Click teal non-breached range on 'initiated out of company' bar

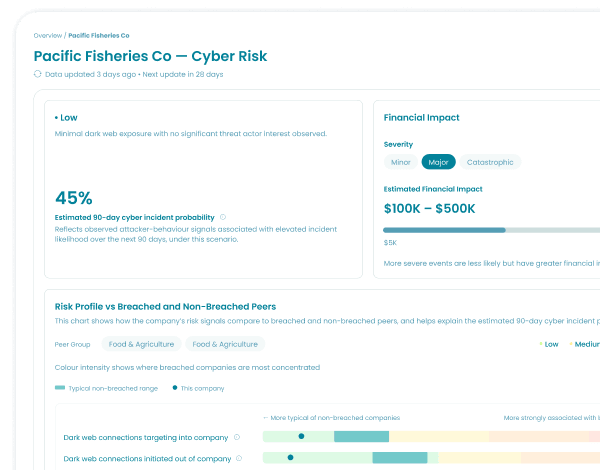pyautogui.click(x=400, y=457)
